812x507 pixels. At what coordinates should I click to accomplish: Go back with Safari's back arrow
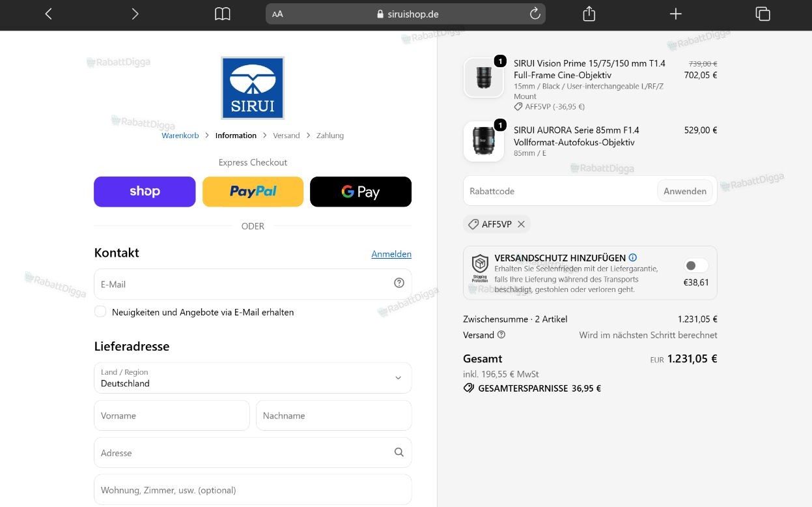tap(48, 14)
